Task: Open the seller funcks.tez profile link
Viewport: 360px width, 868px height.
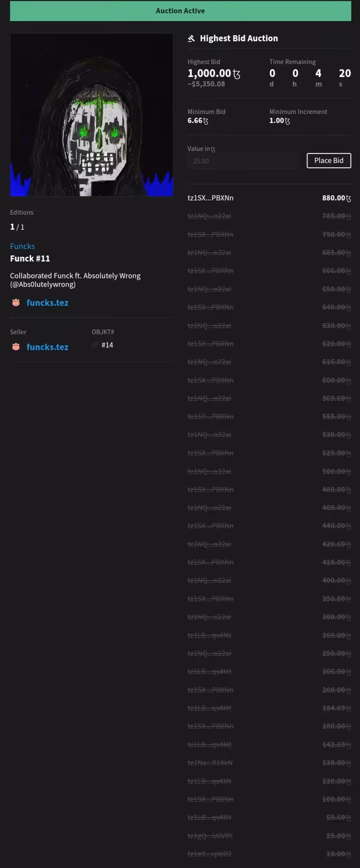Action: click(47, 347)
